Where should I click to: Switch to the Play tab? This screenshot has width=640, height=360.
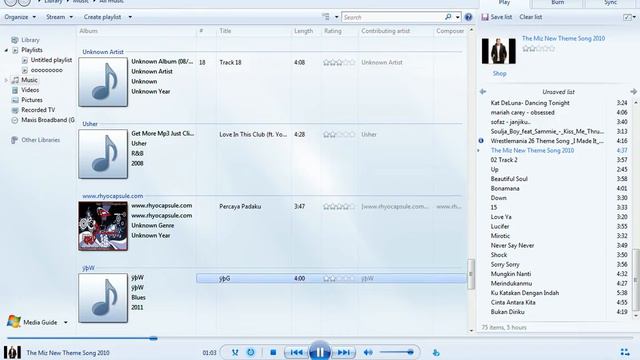point(504,3)
